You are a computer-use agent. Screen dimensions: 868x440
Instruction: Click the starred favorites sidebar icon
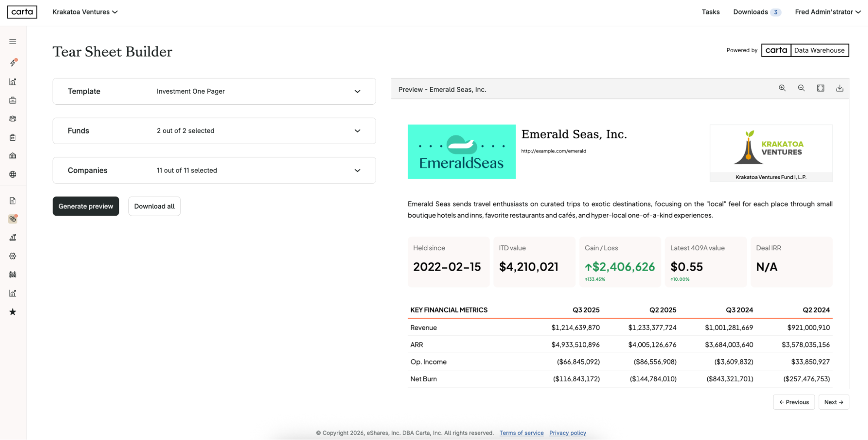(x=13, y=312)
